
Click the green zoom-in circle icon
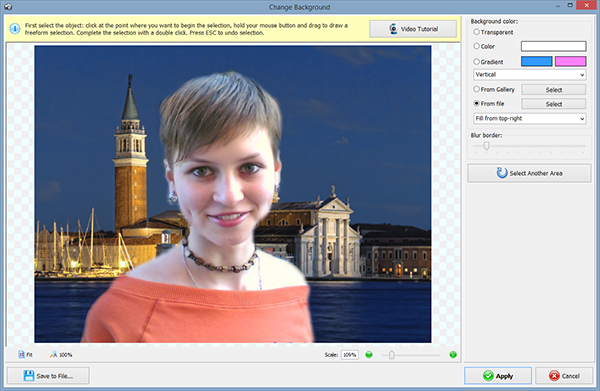pos(453,355)
